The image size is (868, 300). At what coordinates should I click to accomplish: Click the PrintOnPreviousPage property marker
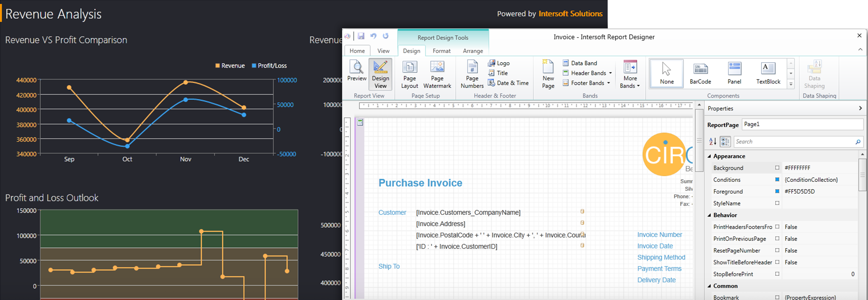(777, 238)
